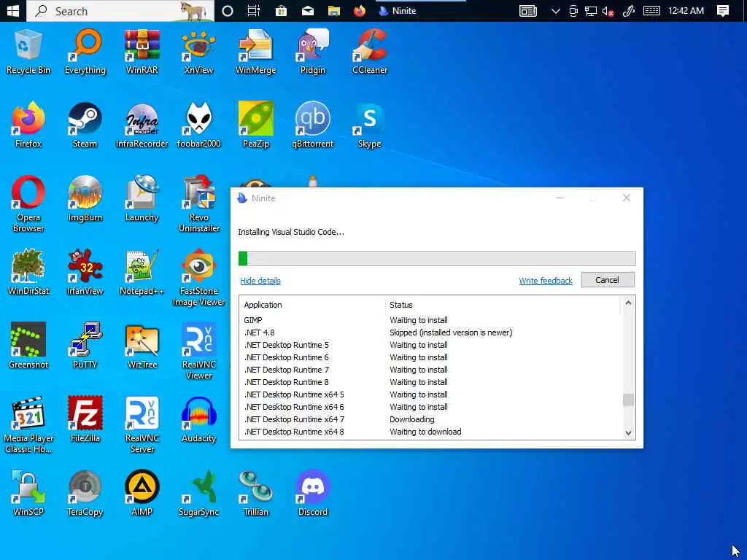
Task: Select the Notepad++ desktop icon
Action: pyautogui.click(x=142, y=273)
